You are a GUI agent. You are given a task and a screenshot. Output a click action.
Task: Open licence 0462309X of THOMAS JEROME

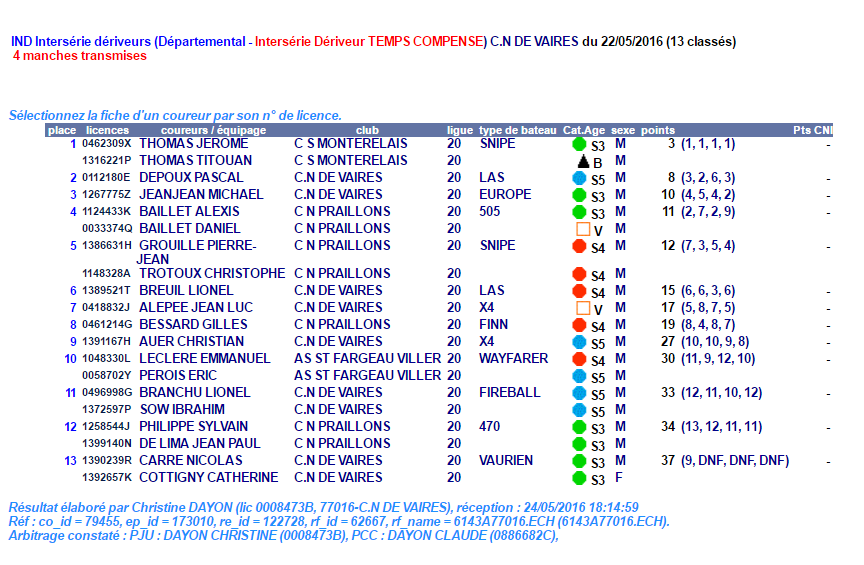click(x=107, y=143)
